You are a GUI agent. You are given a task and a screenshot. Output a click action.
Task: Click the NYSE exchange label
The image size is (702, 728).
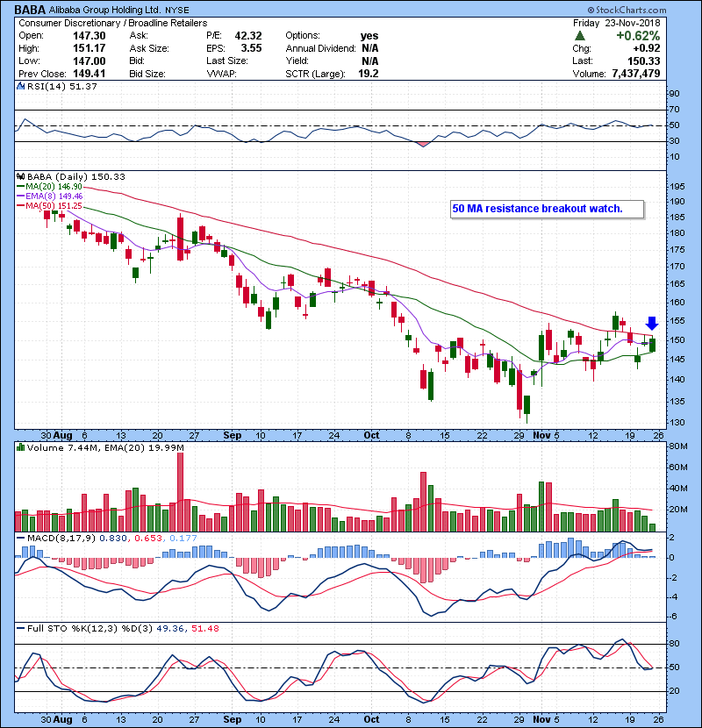click(x=178, y=11)
